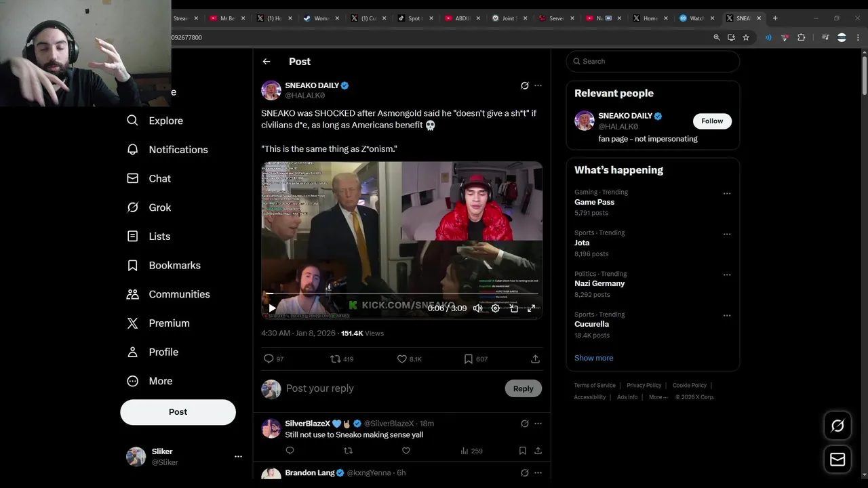Bookmark the post with 607 bookmarks

(475, 359)
